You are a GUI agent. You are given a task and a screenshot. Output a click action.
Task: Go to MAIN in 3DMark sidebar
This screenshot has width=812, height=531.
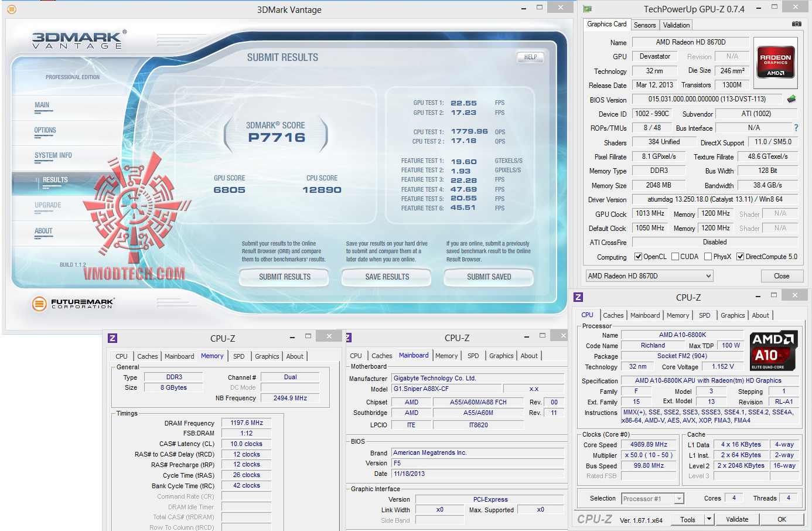[42, 105]
